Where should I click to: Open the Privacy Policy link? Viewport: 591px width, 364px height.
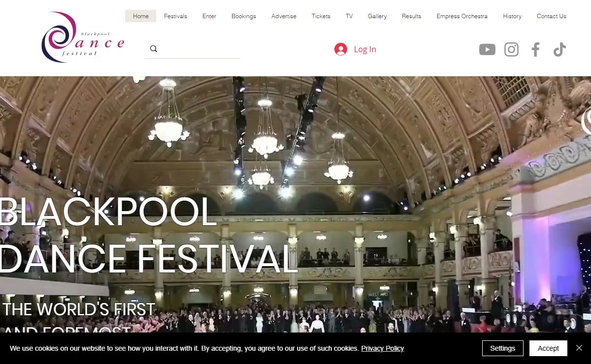point(383,348)
